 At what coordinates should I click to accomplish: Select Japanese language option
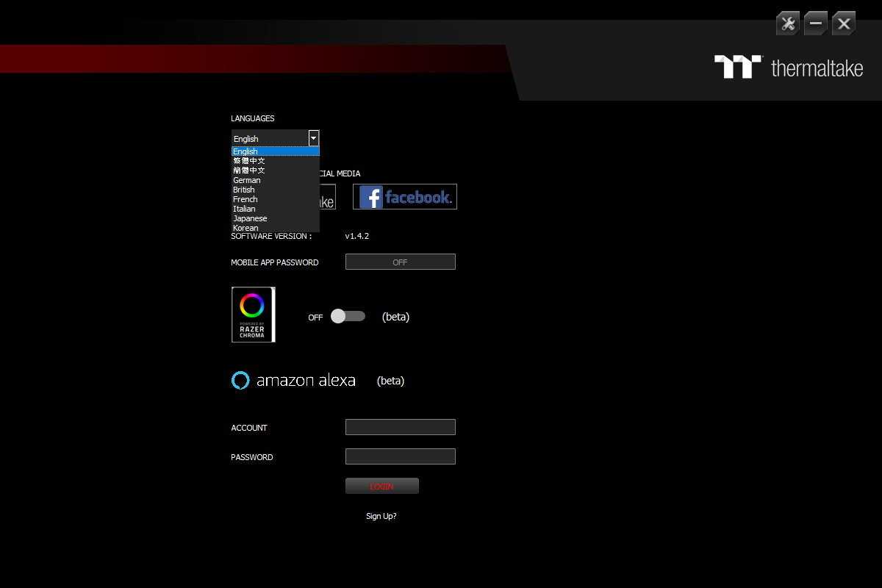pos(250,218)
